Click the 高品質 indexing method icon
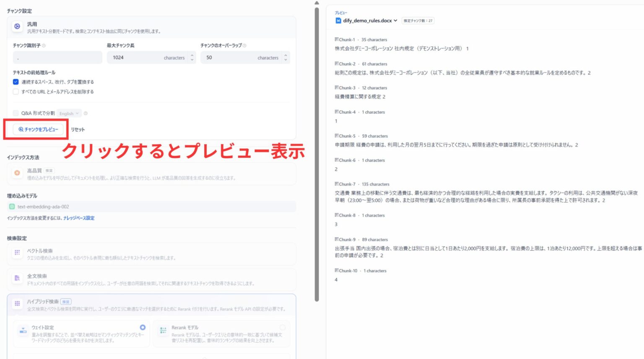Image resolution: width=644 pixels, height=359 pixels. point(17,172)
